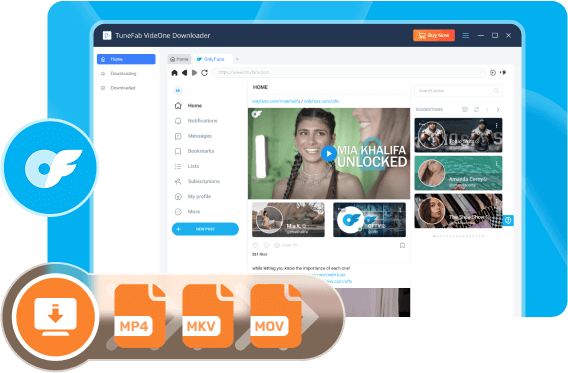The width and height of the screenshot is (568, 373).
Task: Click the blue floating download side button
Action: point(508,220)
